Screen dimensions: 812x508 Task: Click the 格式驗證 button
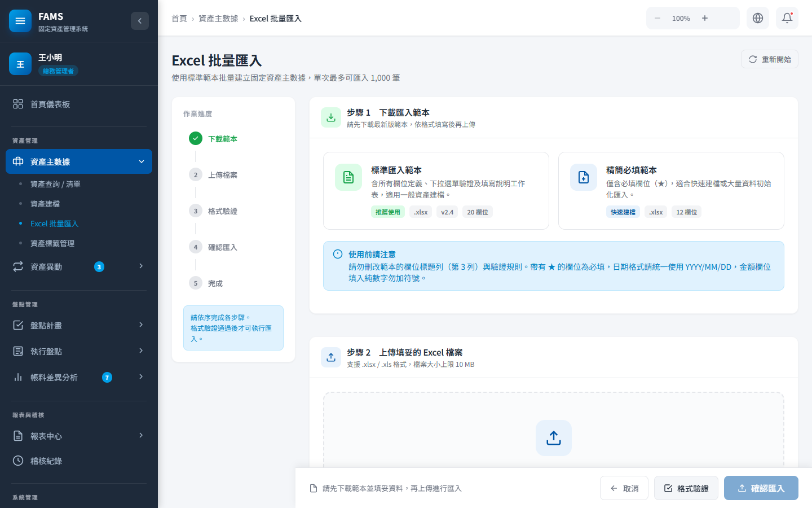pos(686,488)
